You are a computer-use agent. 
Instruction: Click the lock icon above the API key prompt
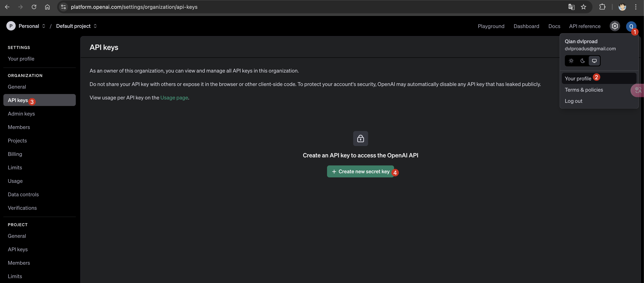click(x=360, y=139)
